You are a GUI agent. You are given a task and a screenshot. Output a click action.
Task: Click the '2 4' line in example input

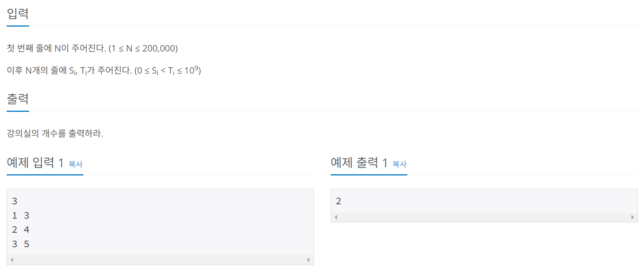21,230
